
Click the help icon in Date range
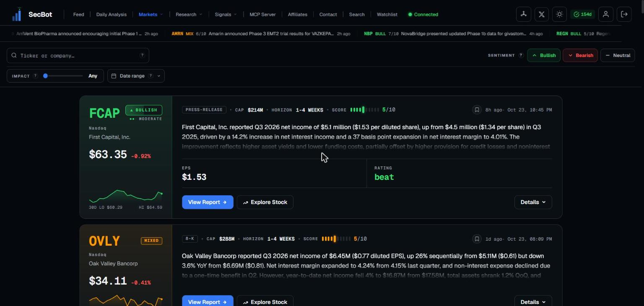151,76
